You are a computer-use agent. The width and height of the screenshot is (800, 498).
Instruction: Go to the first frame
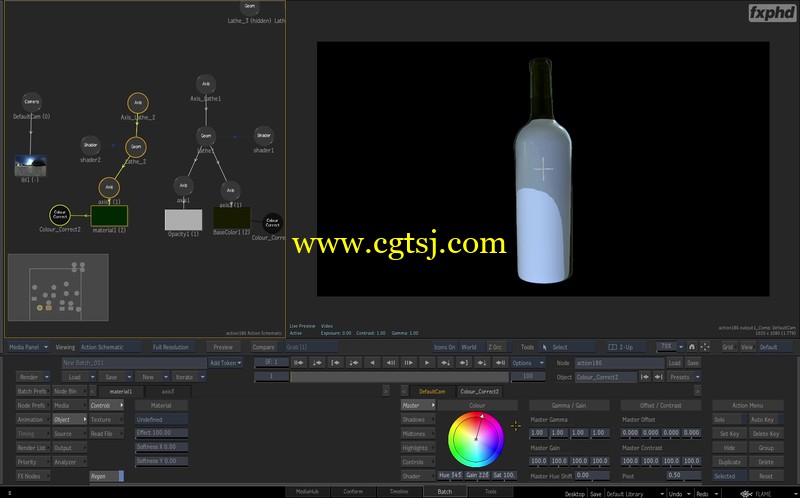coord(299,363)
